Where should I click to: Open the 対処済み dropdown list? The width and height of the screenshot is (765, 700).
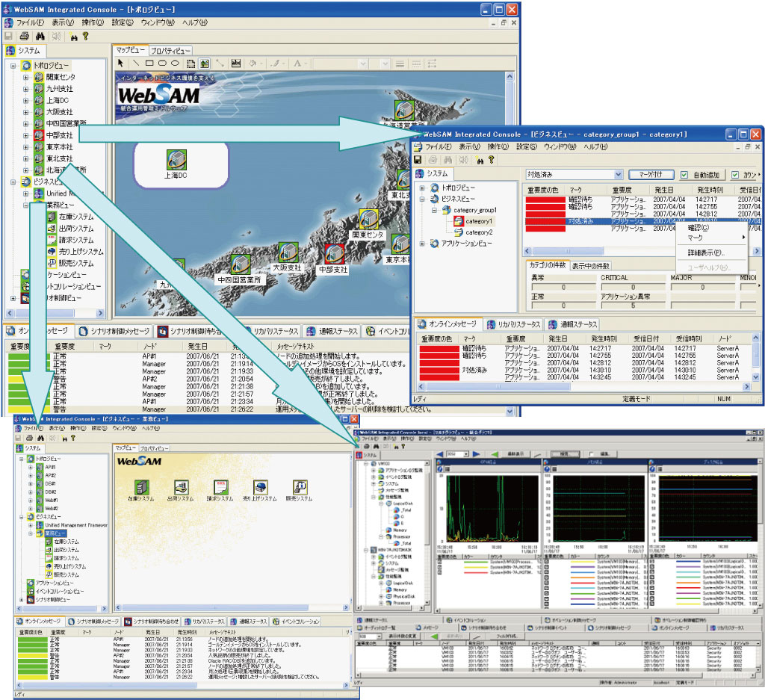pyautogui.click(x=619, y=175)
